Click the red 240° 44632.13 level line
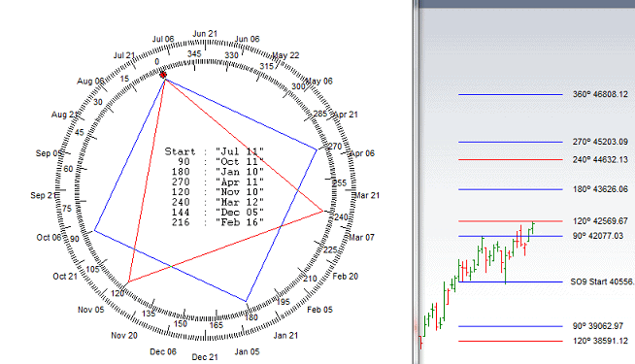This screenshot has height=364, width=635. 511,159
